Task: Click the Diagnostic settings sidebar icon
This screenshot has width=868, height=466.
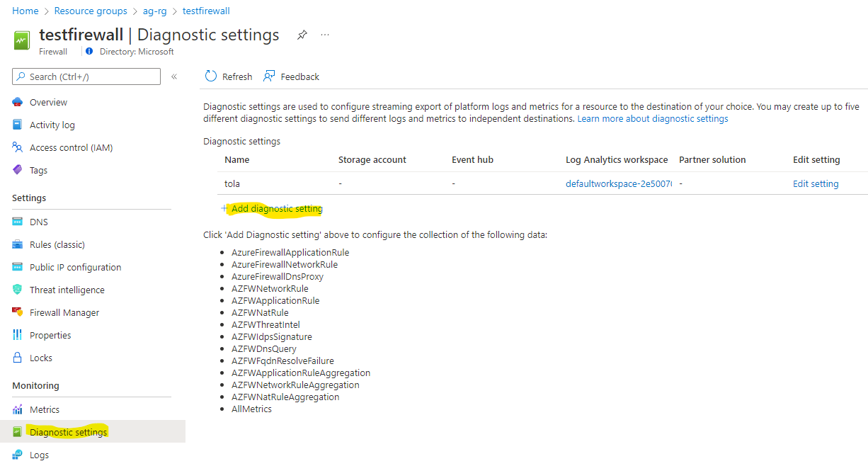Action: tap(18, 432)
